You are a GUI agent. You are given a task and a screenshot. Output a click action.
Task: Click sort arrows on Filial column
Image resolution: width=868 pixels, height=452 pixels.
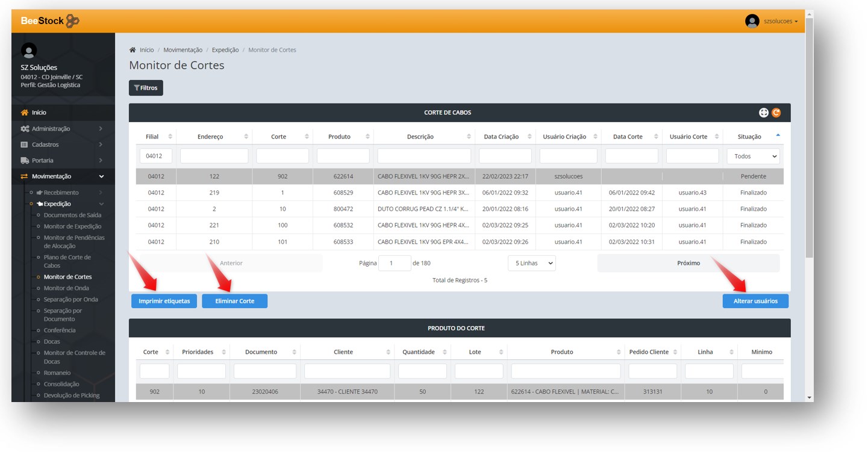pyautogui.click(x=170, y=137)
